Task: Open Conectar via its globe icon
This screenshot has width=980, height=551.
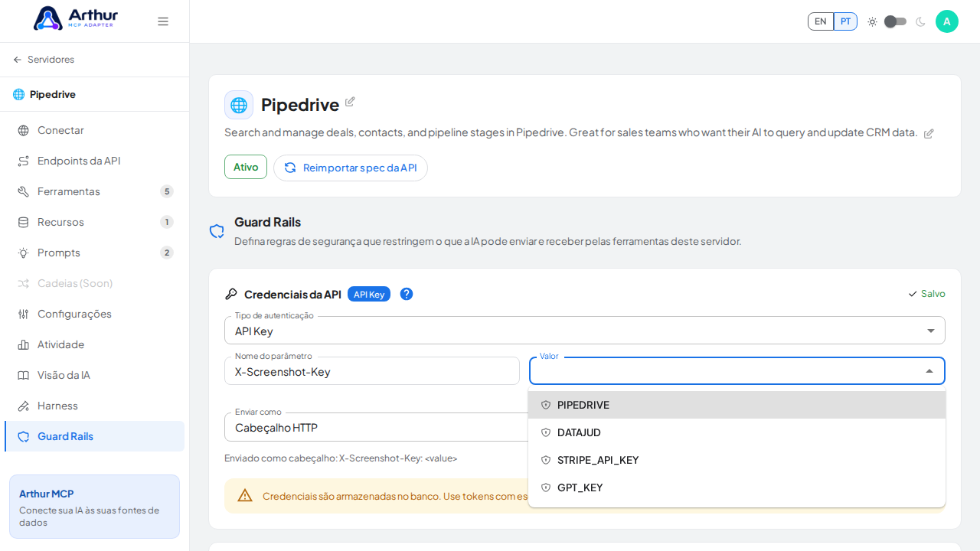Action: tap(24, 130)
